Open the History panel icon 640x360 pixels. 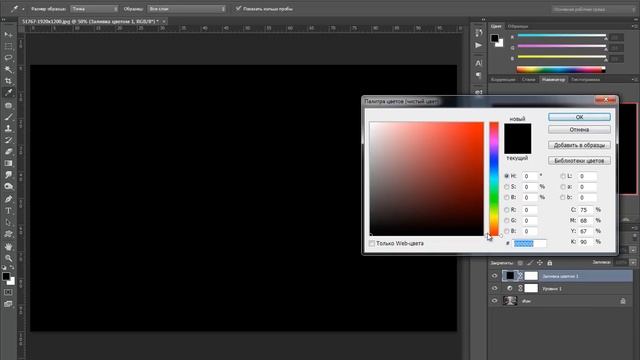click(478, 33)
